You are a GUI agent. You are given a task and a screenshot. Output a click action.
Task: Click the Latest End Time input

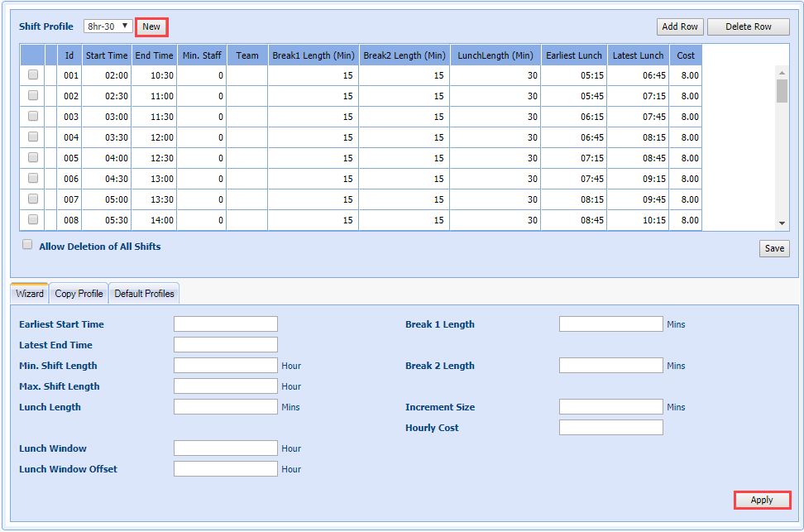(x=226, y=345)
